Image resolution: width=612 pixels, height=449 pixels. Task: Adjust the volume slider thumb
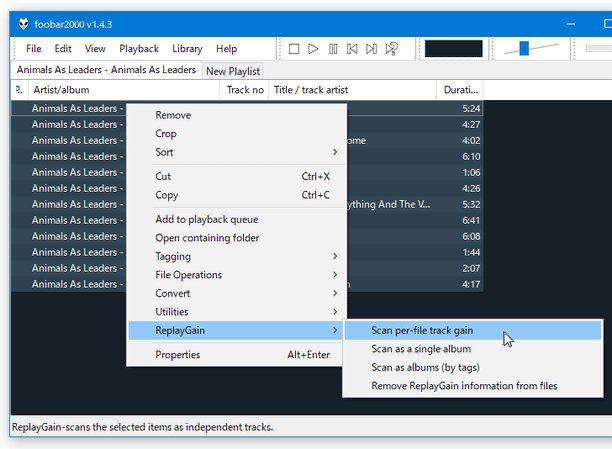click(x=524, y=48)
